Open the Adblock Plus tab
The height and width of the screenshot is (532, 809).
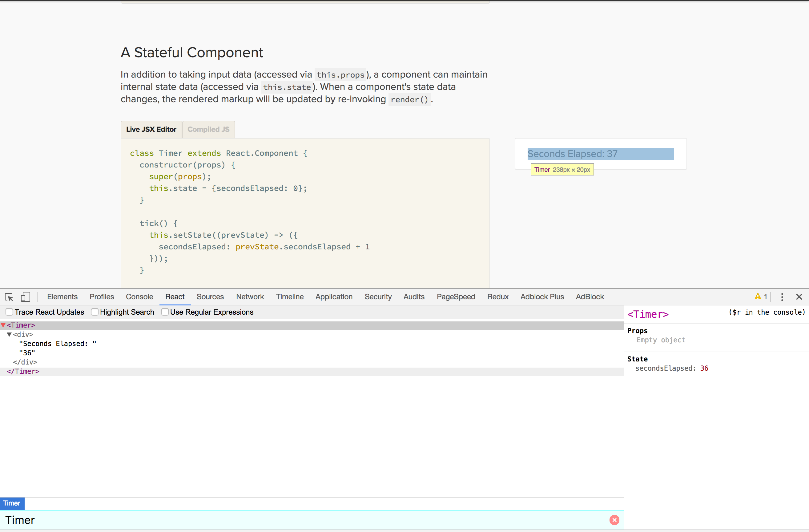(x=542, y=297)
